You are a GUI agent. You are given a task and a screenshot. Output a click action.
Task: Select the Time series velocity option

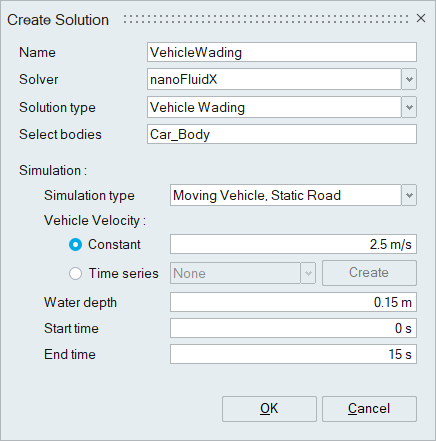tap(75, 274)
